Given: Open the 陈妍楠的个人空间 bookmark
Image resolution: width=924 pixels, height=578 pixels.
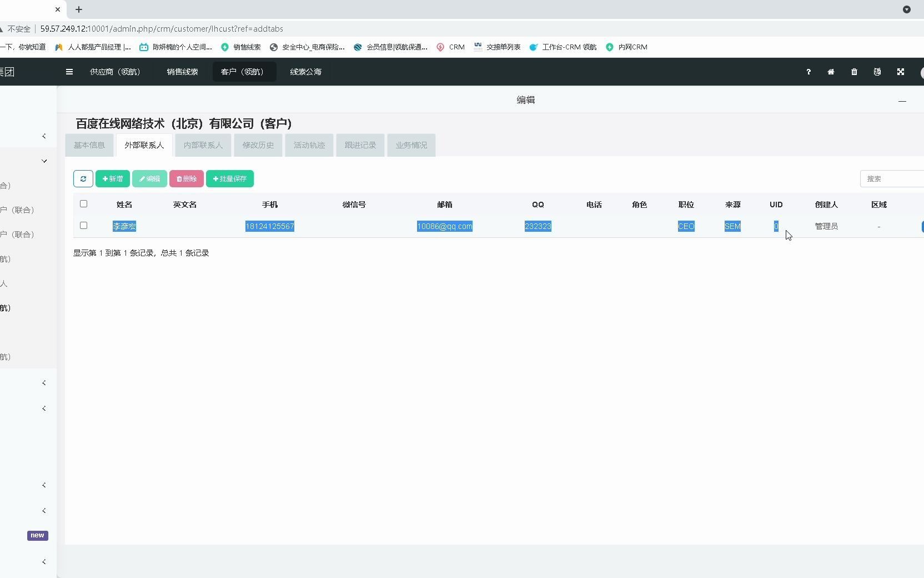Looking at the screenshot, I should pos(175,47).
